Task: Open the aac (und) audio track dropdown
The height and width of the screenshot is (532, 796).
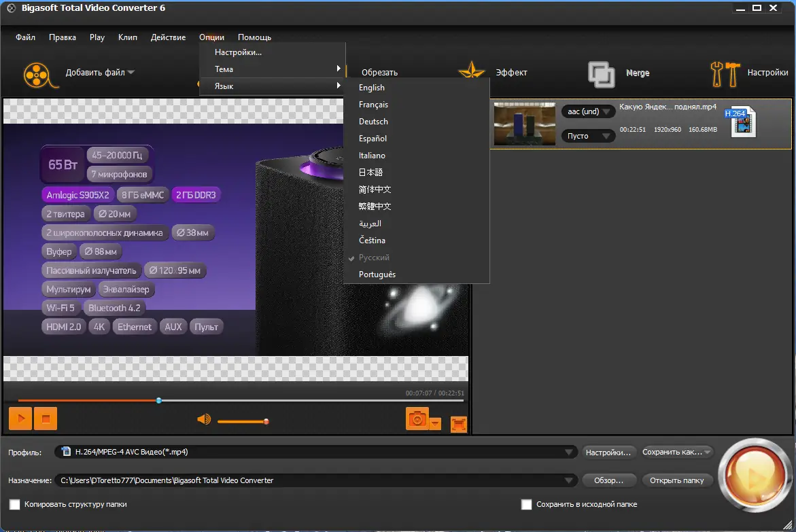Action: point(587,111)
